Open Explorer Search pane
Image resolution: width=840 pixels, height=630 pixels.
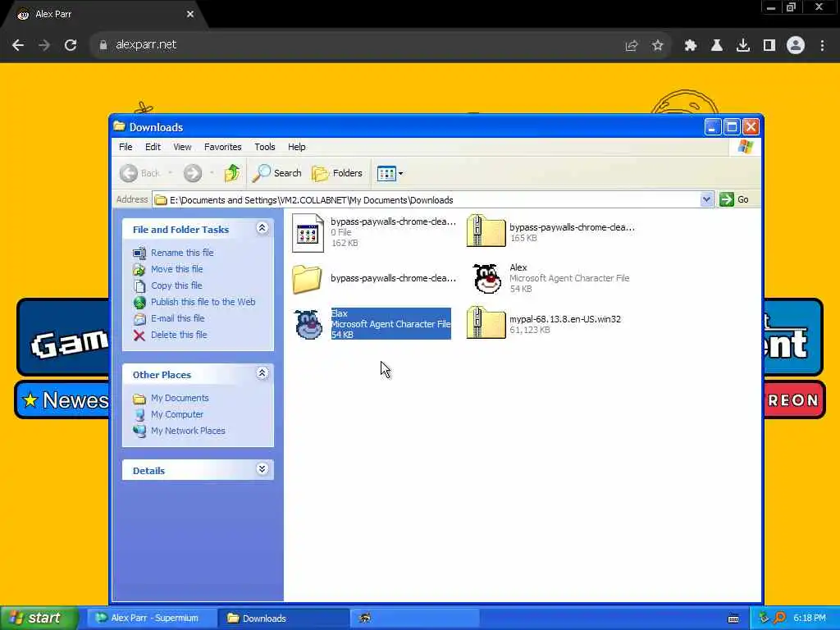point(277,173)
